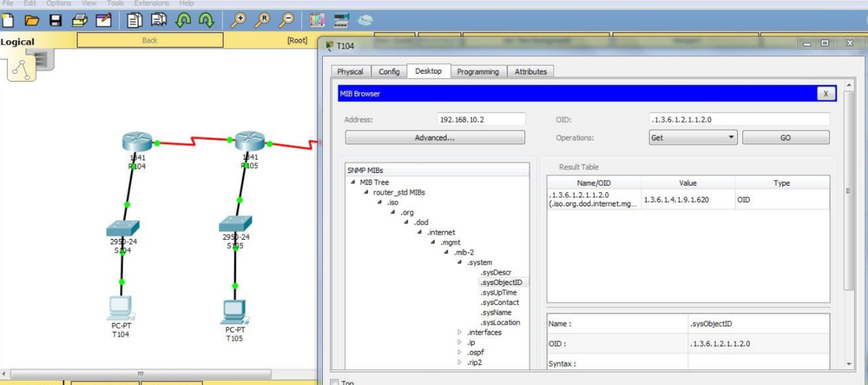This screenshot has width=868, height=385.
Task: Click the Zoom Out magnifier icon
Action: coord(286,21)
